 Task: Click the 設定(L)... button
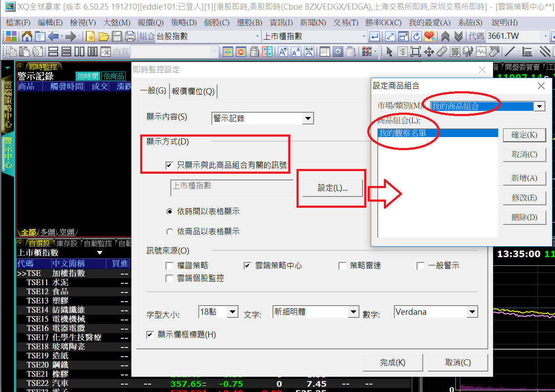(x=332, y=188)
